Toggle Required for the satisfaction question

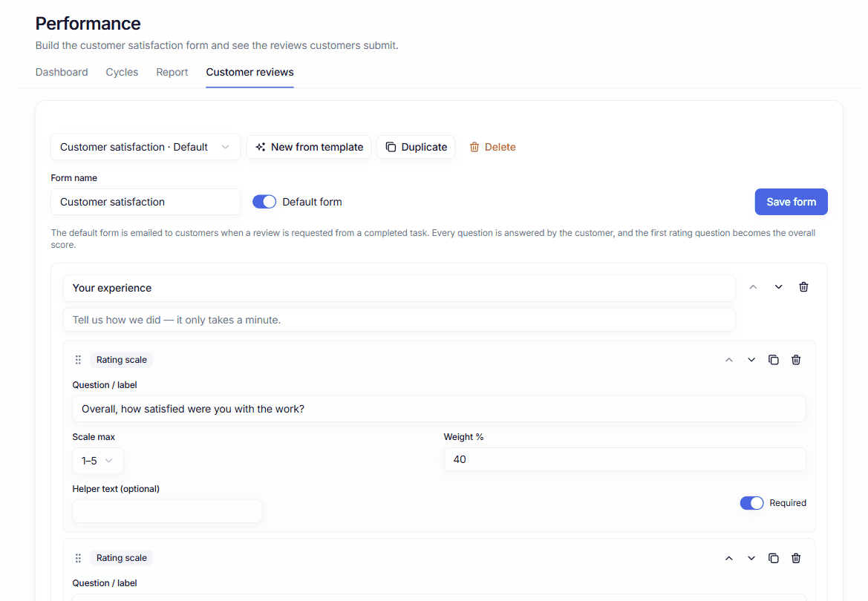(751, 502)
